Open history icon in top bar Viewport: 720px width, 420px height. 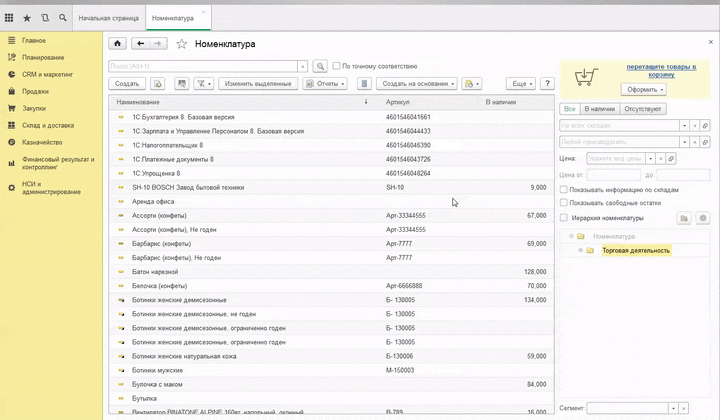[x=45, y=18]
